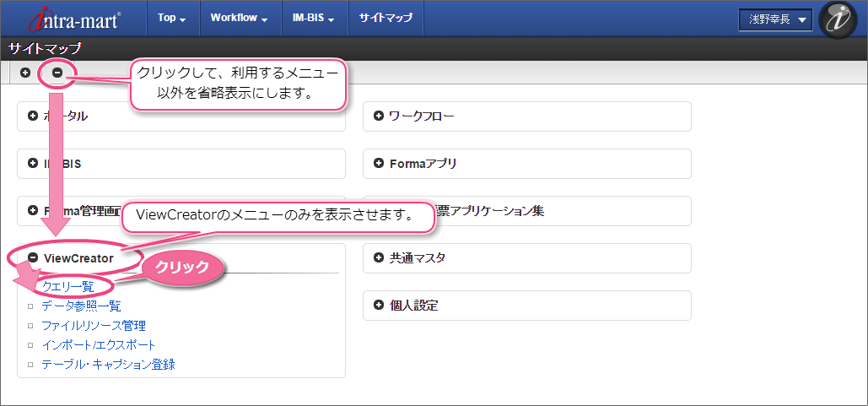868x406 pixels.
Task: Collapse all sitemap menus with minus icon
Action: point(57,73)
